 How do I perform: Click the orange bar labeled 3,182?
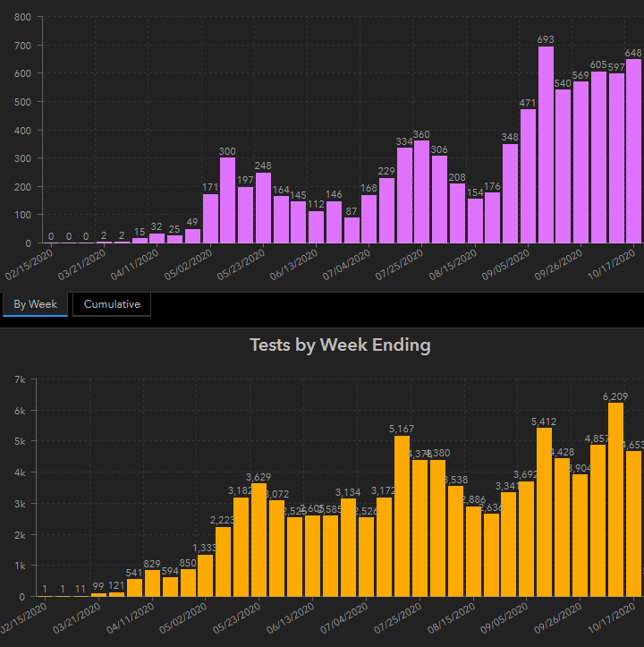241,547
